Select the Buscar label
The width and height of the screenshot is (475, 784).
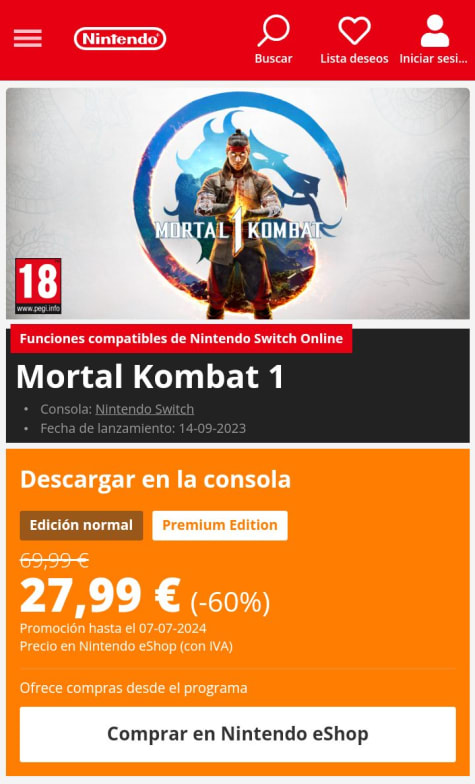[274, 58]
